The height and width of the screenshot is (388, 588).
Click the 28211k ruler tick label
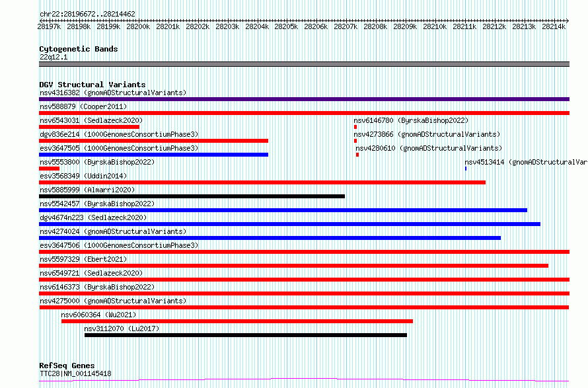tap(464, 26)
